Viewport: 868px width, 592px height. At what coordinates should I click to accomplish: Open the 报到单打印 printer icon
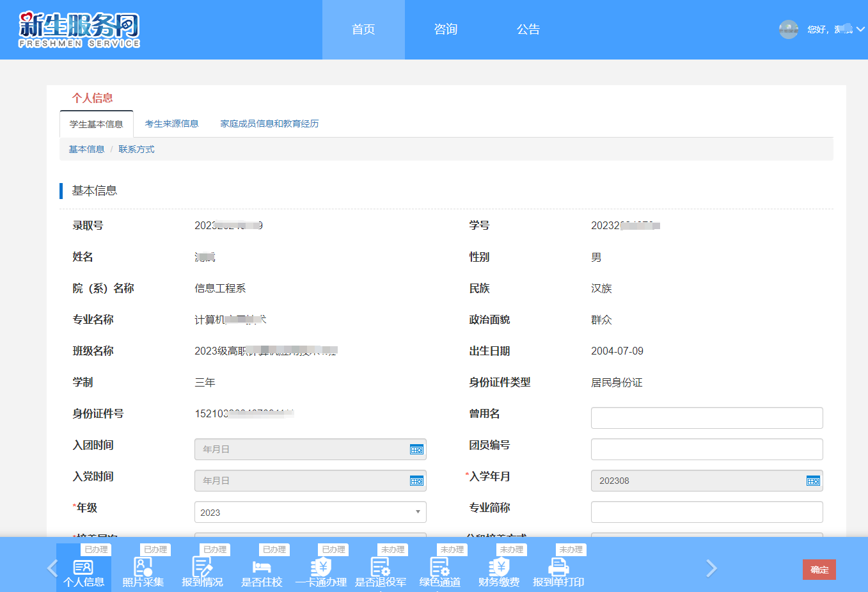(559, 568)
